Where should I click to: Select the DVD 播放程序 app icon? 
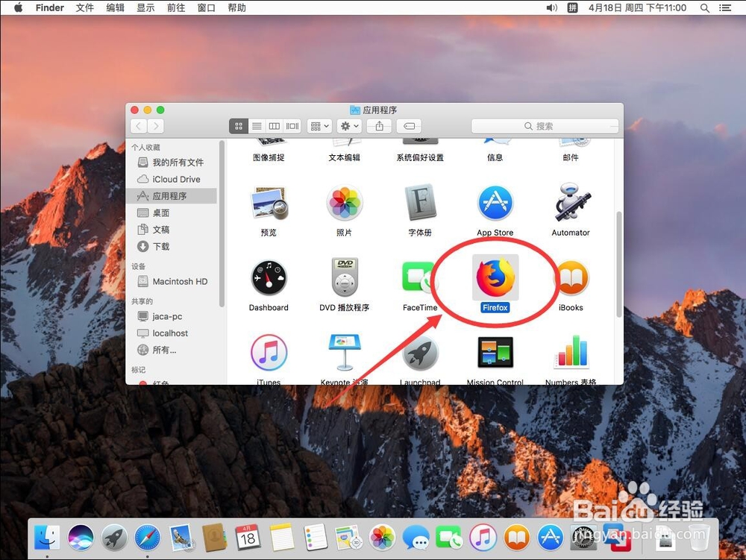tap(345, 277)
